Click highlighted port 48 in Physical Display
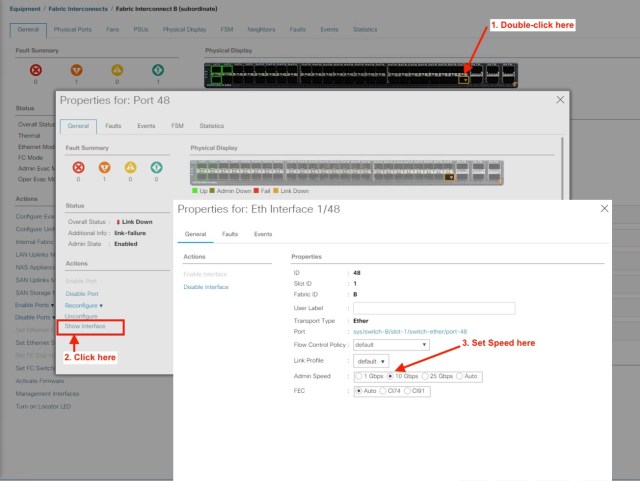 tap(464, 79)
